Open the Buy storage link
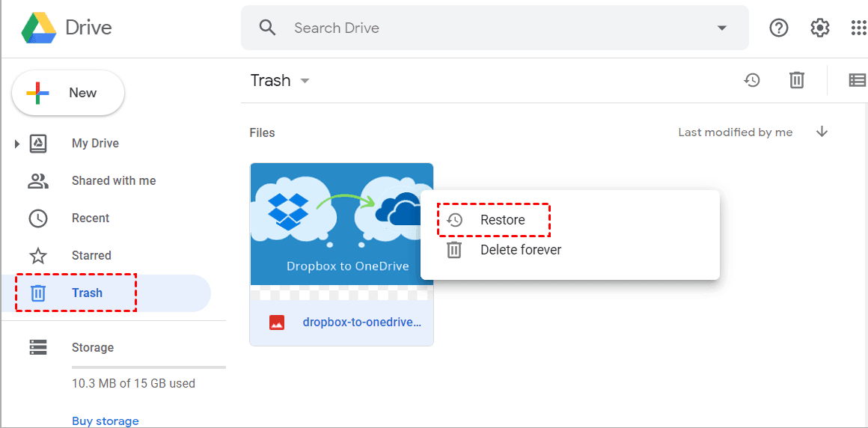 105,421
